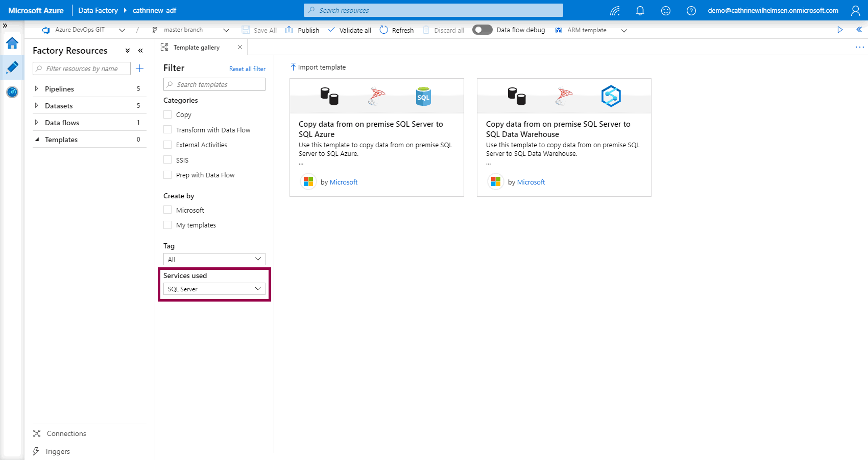
Task: Open Triggers in the sidebar
Action: tap(57, 451)
